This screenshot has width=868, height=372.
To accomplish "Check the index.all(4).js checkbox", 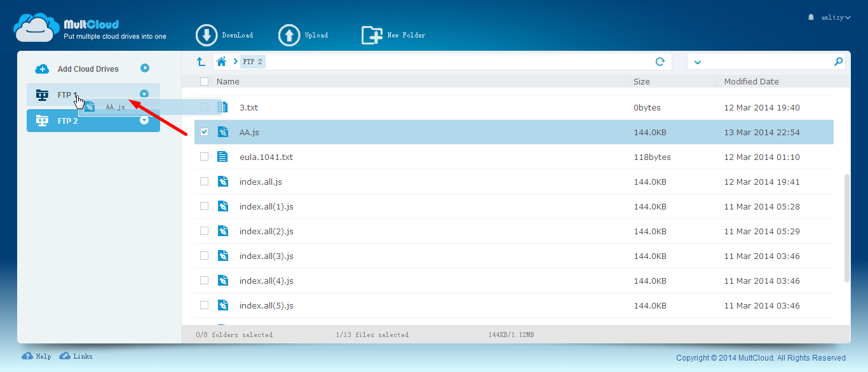I will coord(204,281).
